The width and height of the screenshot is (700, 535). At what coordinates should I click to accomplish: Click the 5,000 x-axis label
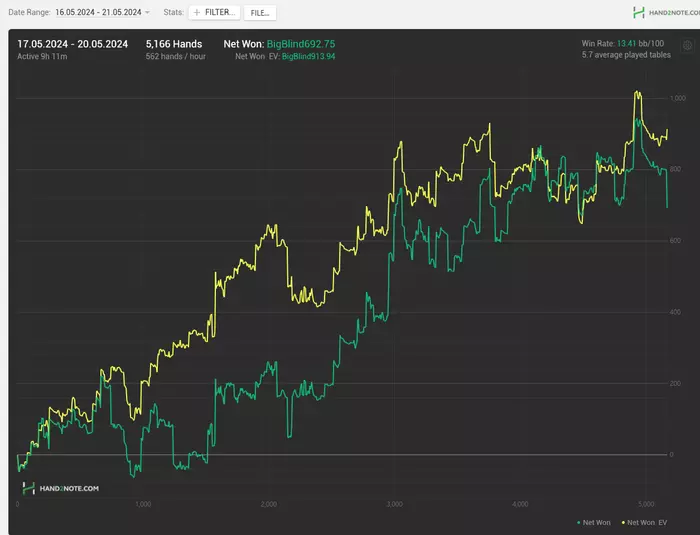point(646,504)
